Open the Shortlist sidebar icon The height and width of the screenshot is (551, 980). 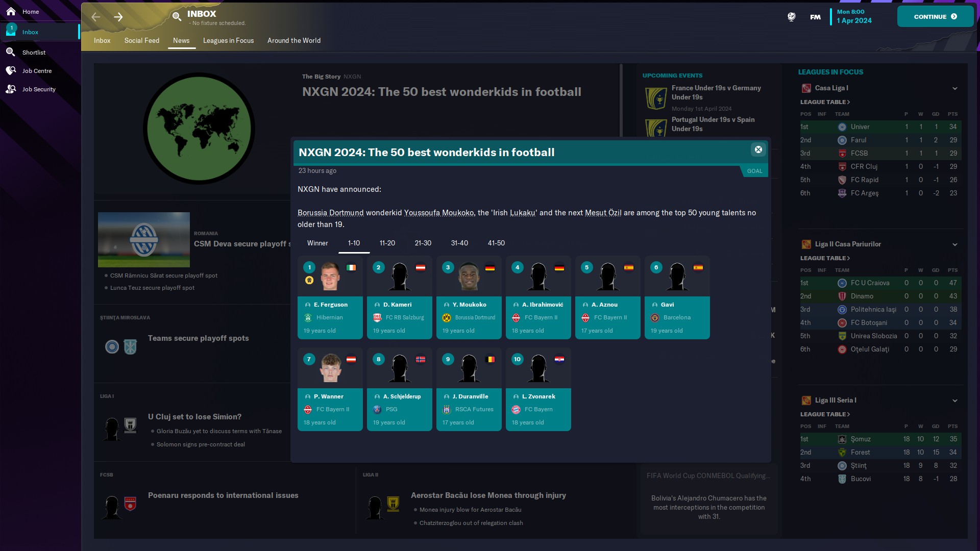click(x=11, y=52)
